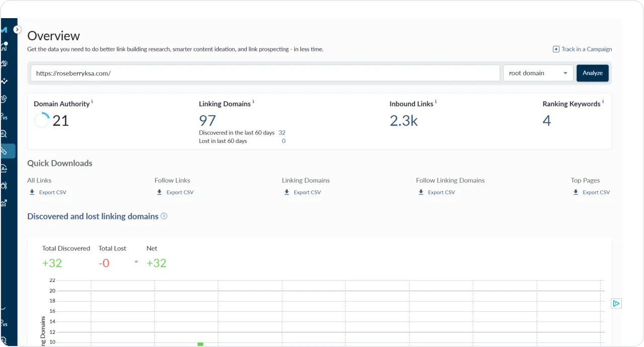Click the 0 lost in last 60 days
This screenshot has width=644, height=347.
[x=283, y=141]
